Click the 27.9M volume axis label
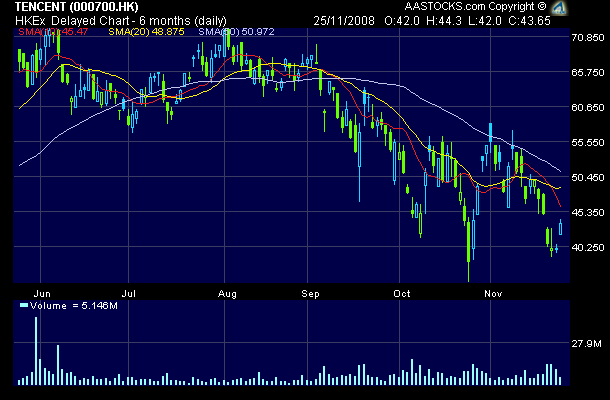This screenshot has height=400, width=610. tap(586, 344)
